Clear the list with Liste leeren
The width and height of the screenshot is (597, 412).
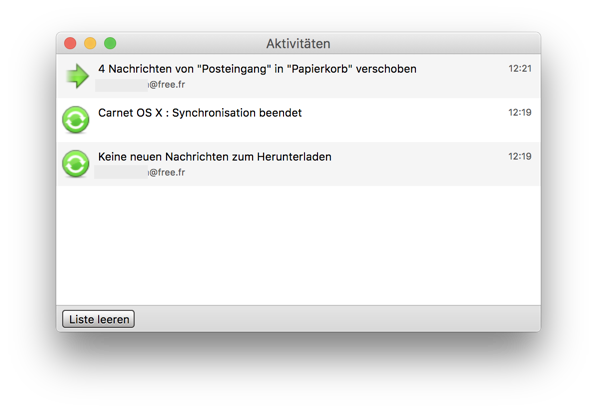[x=98, y=319]
